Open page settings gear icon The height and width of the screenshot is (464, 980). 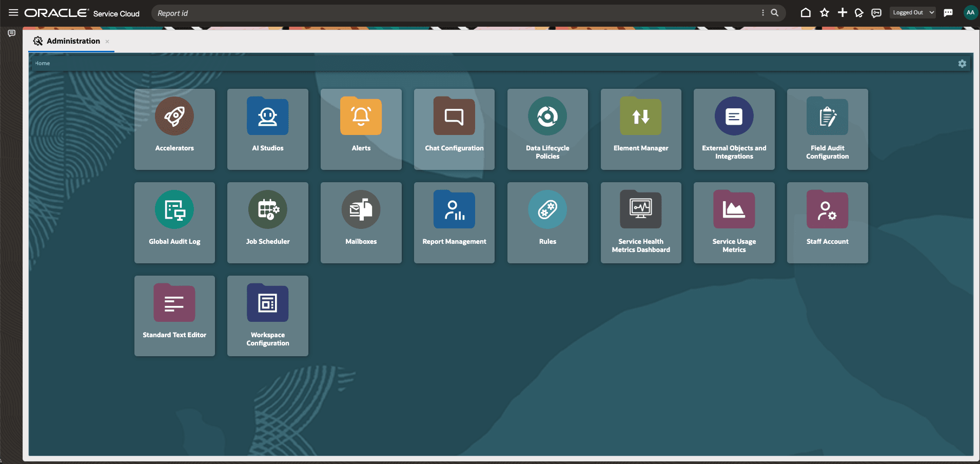pyautogui.click(x=962, y=64)
